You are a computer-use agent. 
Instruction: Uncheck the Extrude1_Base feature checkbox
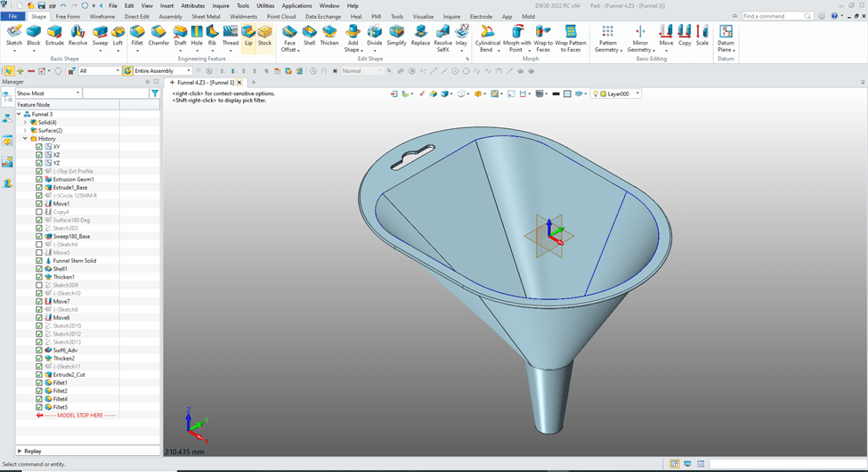coord(39,188)
